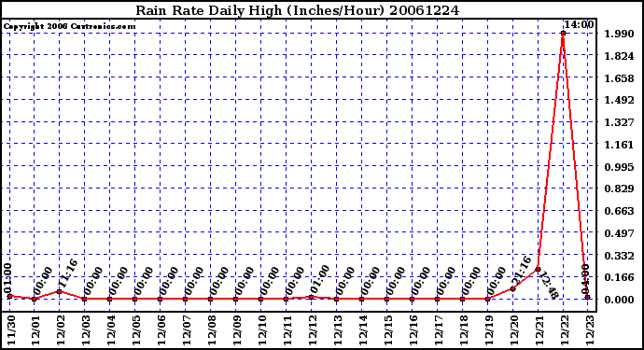Select the 12/04 x-axis date label
Viewport: 644px width, 350px height.
(111, 330)
